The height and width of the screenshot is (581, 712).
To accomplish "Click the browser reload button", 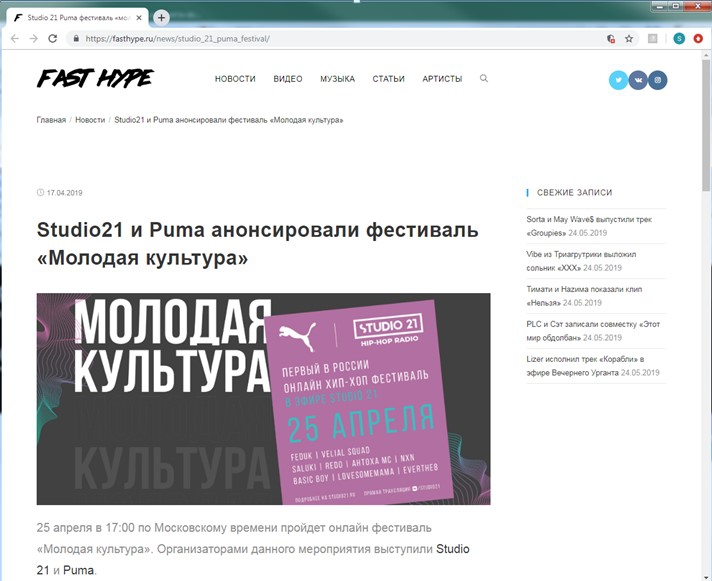I will 54,39.
